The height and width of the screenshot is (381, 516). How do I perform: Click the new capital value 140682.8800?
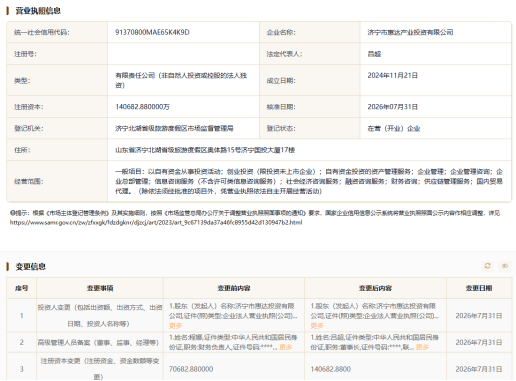pos(331,369)
